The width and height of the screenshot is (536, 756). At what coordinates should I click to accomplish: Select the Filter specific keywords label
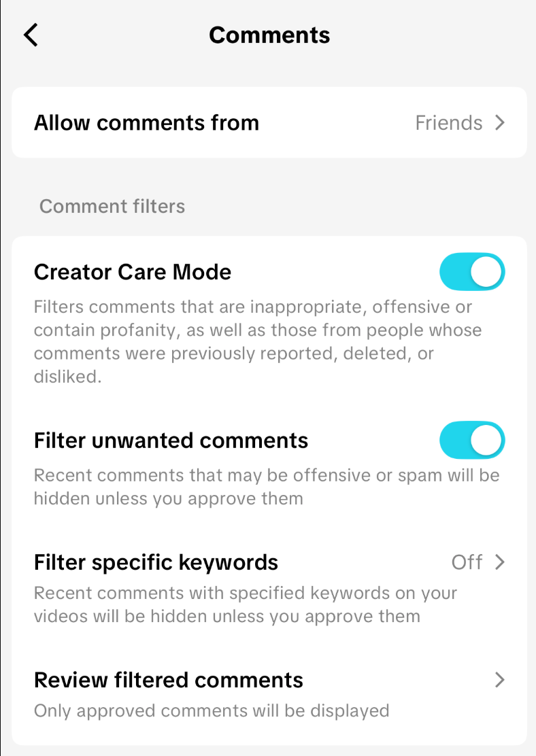click(x=156, y=562)
